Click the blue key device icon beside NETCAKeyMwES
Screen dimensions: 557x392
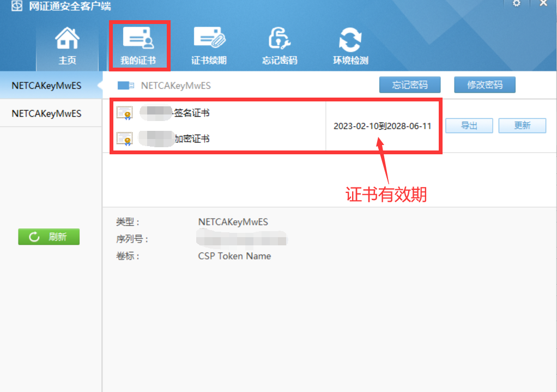pyautogui.click(x=126, y=86)
